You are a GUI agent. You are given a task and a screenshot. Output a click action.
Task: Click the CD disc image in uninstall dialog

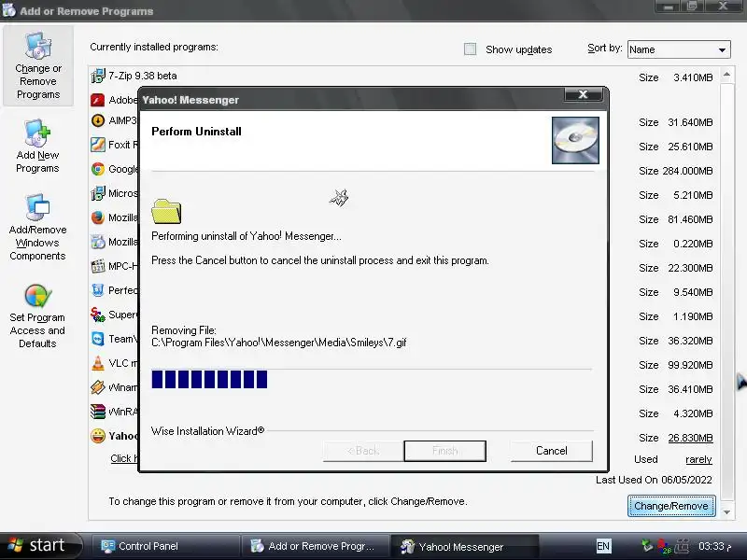575,141
